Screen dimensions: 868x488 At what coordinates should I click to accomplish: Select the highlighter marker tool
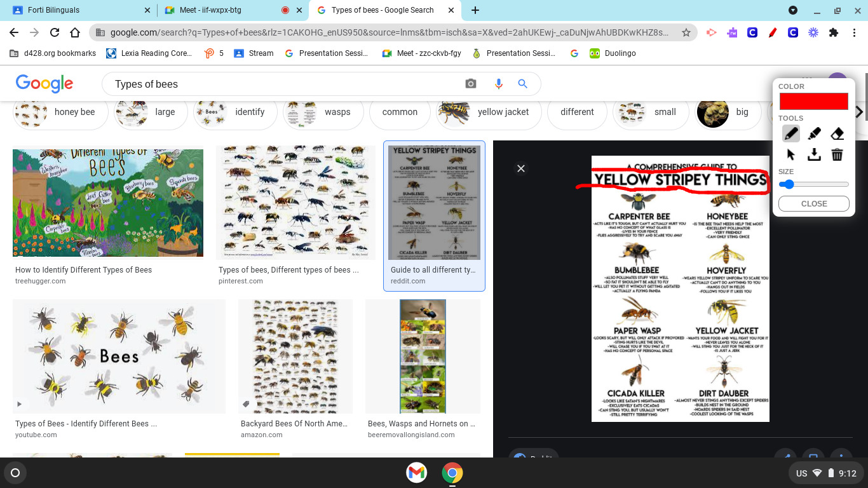[x=814, y=133]
